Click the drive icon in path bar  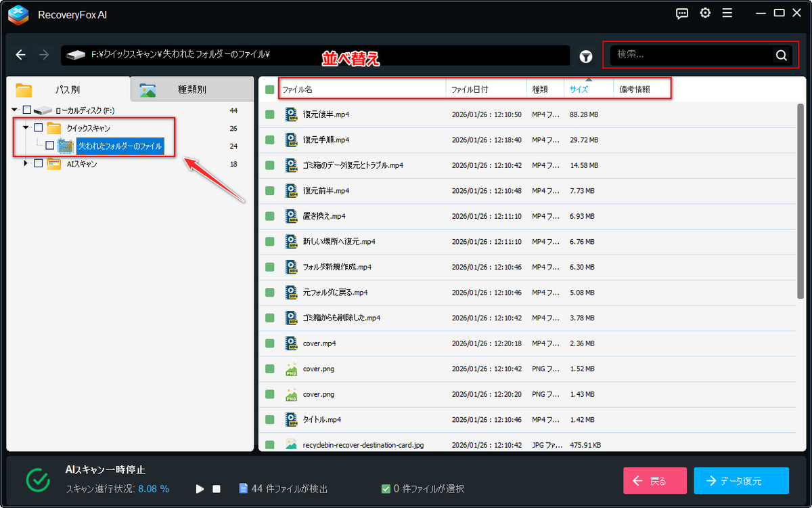point(76,55)
